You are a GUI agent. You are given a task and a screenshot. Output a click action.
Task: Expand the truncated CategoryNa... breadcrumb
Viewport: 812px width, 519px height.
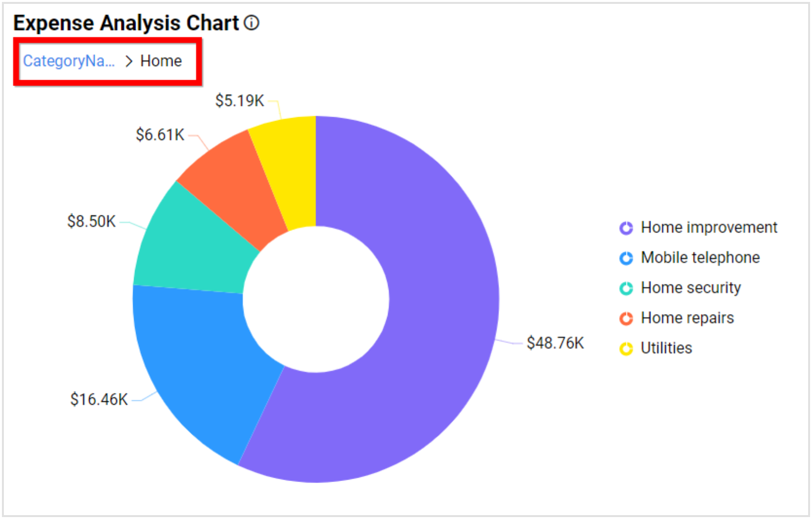click(x=69, y=61)
